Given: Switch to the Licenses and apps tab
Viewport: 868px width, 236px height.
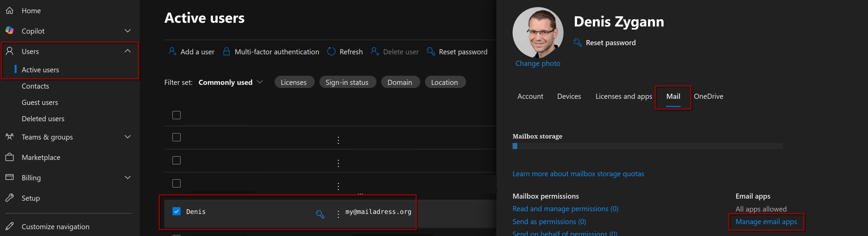Looking at the screenshot, I should (624, 96).
